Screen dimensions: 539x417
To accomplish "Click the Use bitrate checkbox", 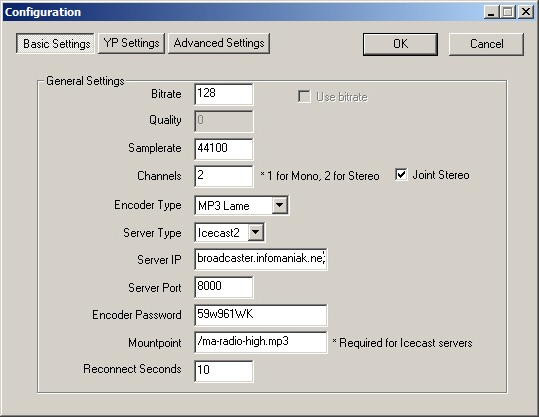I will point(304,97).
